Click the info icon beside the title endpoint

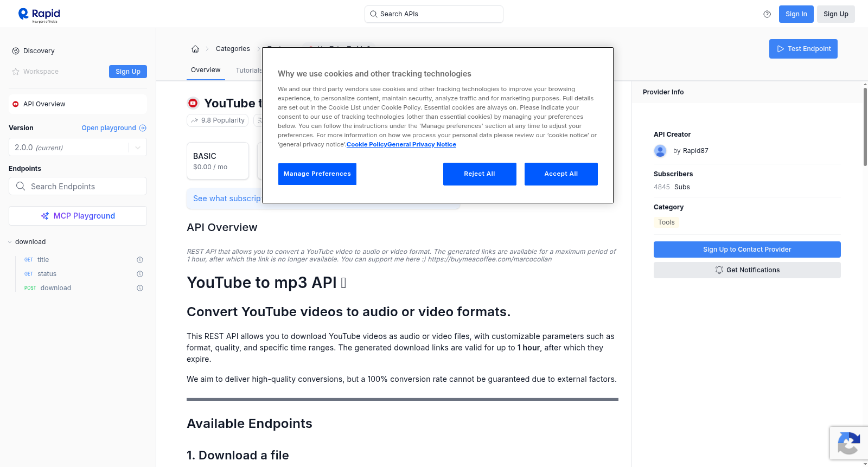[x=140, y=260]
